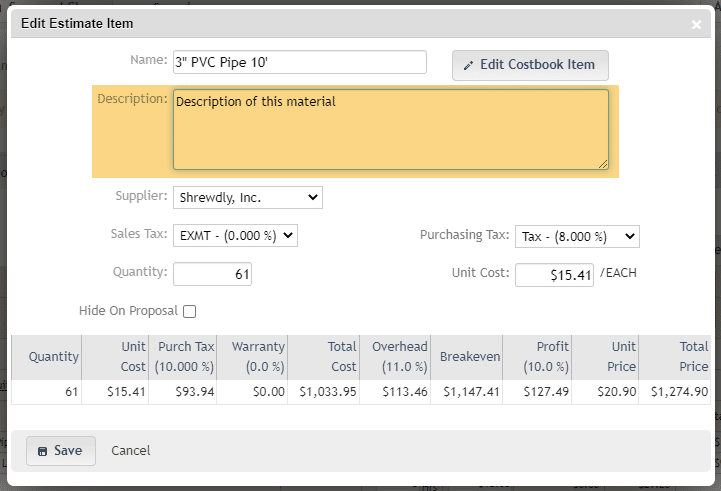The image size is (721, 491).
Task: Grab the Description textarea resize handle
Action: click(603, 164)
